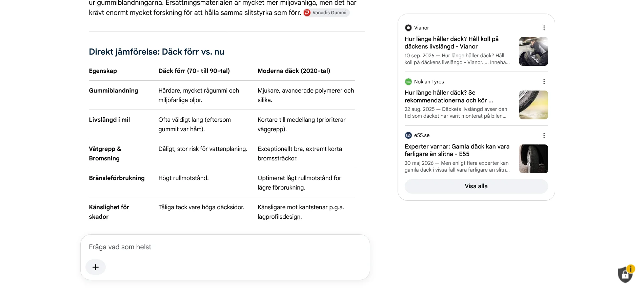Click the Däck förr (70- till 90-tal) header
The image size is (644, 294).
click(194, 71)
